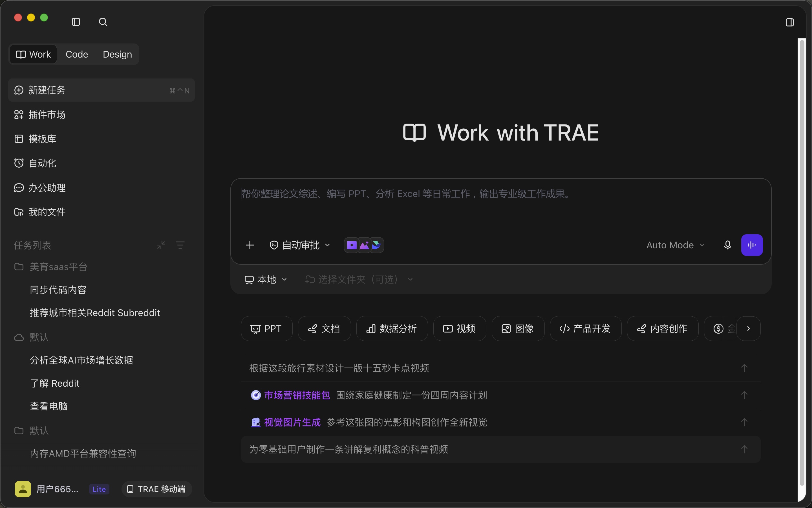Open 模板库 template library
The width and height of the screenshot is (812, 508).
(x=101, y=139)
